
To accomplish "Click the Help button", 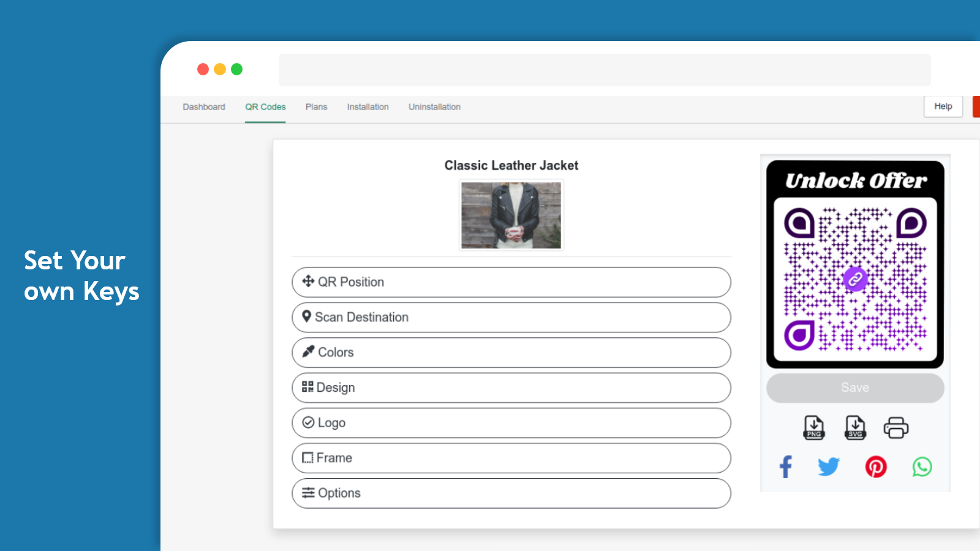I will (x=943, y=107).
